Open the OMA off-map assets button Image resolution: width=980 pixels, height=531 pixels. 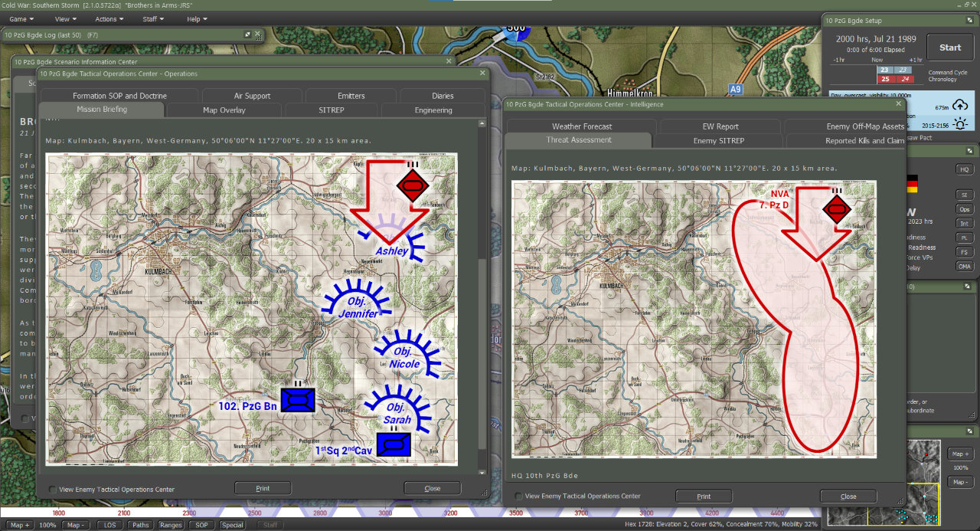click(x=964, y=266)
